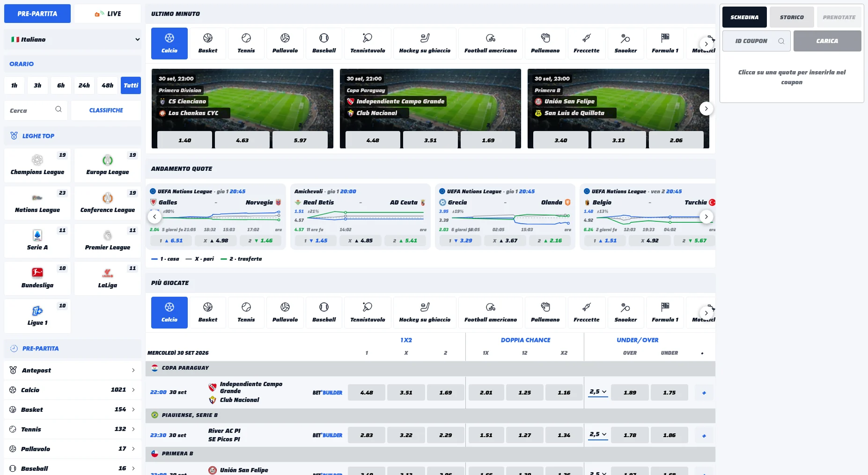Pick Tennis icon in Ultimo Minuto sports bar

tap(246, 43)
